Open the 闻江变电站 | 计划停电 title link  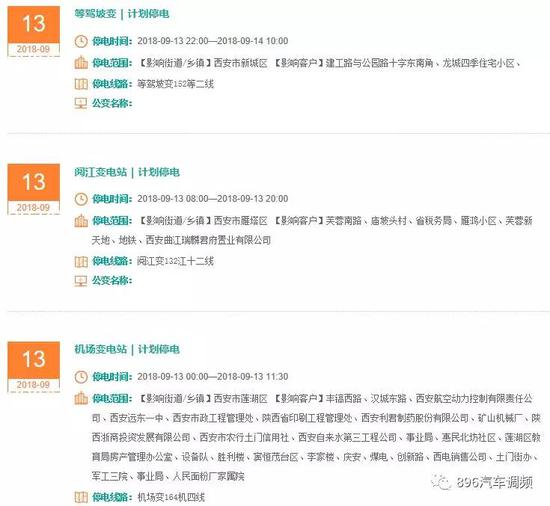(x=127, y=172)
